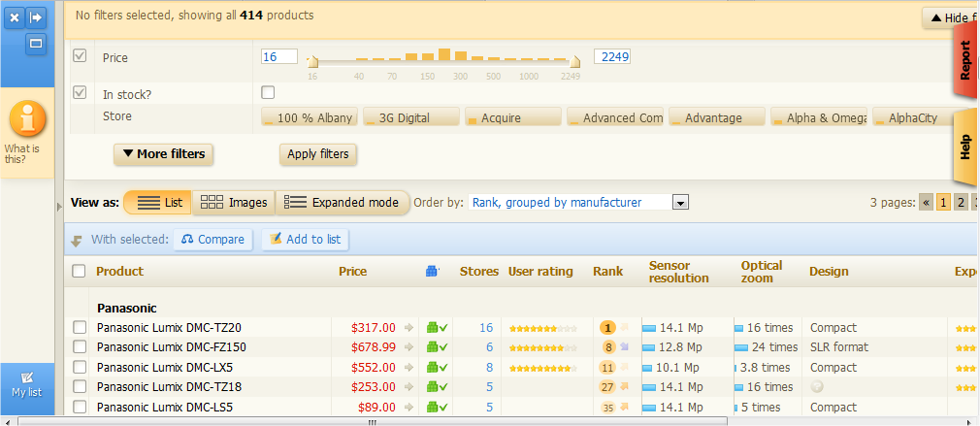Click rank badge 11 for DMC-LX5
The image size is (980, 426).
[x=607, y=367]
